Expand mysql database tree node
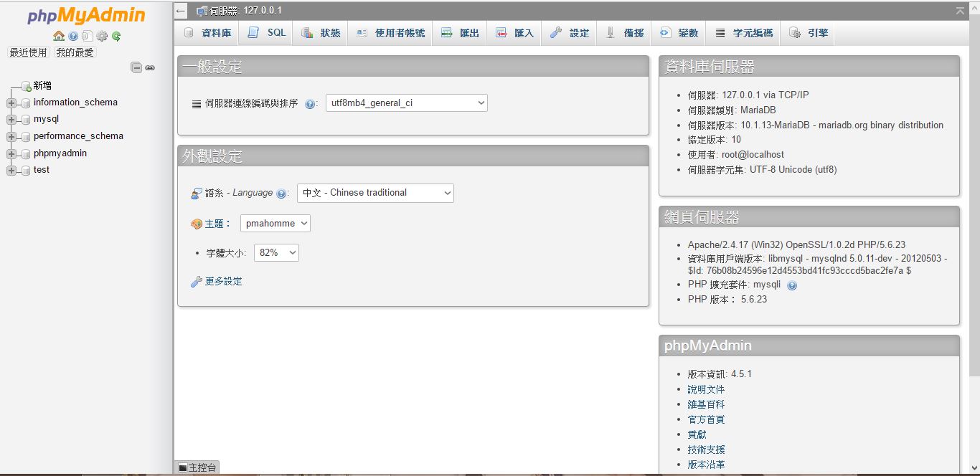 pos(11,120)
